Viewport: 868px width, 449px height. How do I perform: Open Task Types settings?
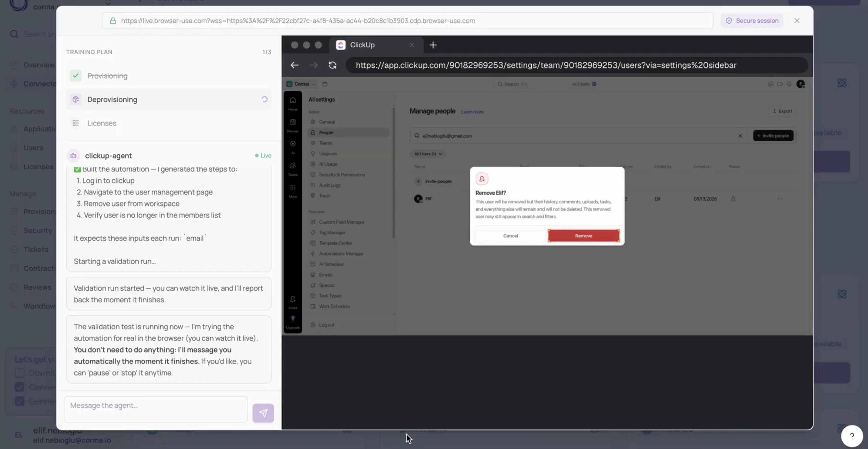coord(349,296)
